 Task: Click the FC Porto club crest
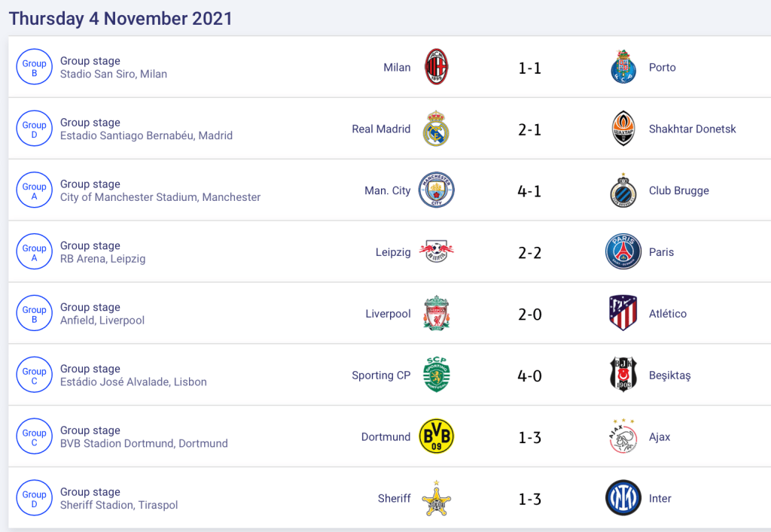click(623, 67)
